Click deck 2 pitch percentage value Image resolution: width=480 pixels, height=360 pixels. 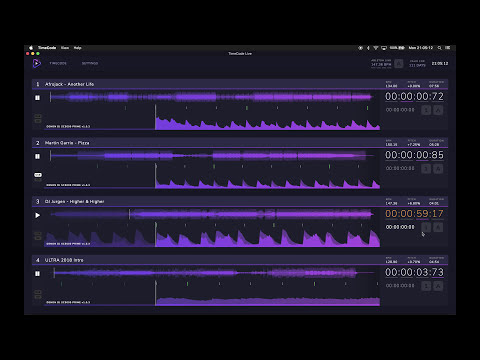[414, 145]
